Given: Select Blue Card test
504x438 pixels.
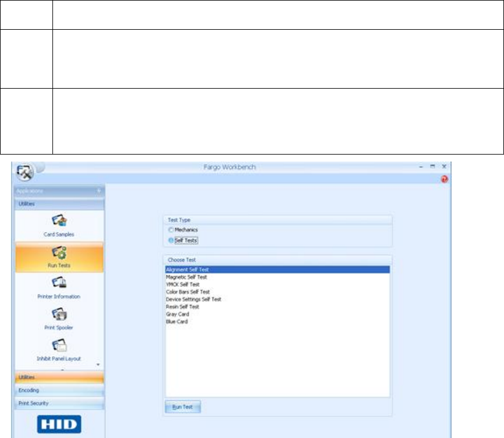Looking at the screenshot, I should click(x=277, y=321).
